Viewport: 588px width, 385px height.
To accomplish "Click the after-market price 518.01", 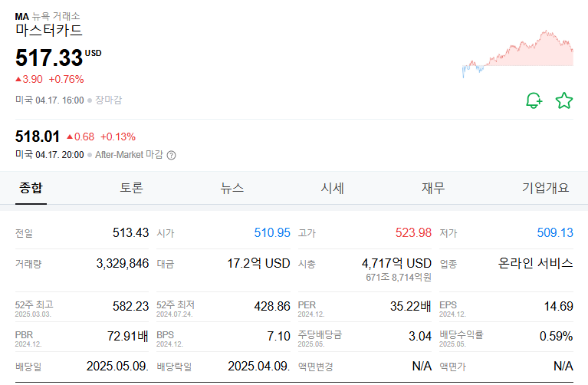I will (38, 137).
